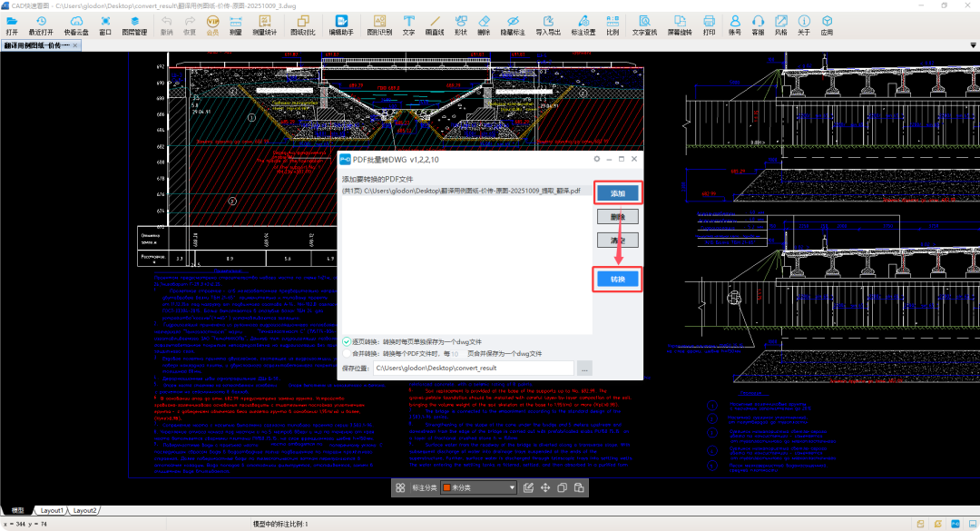Click the move icon in bottom annotation bar
The width and height of the screenshot is (980, 531).
[545, 487]
